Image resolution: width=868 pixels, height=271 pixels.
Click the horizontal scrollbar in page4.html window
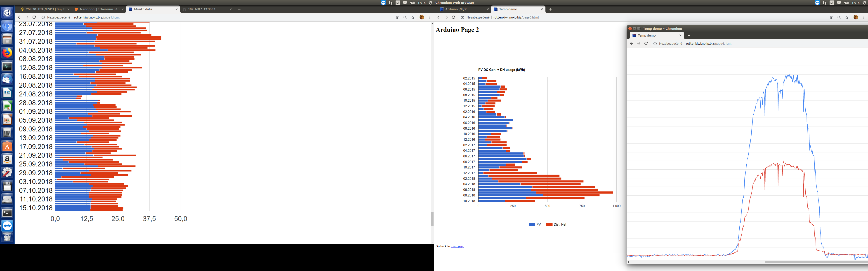point(815,262)
